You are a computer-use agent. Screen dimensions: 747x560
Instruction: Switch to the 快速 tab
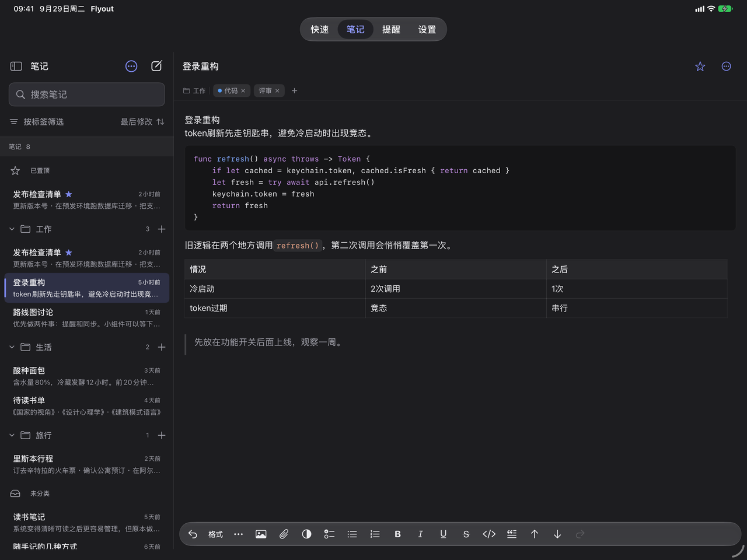click(320, 30)
